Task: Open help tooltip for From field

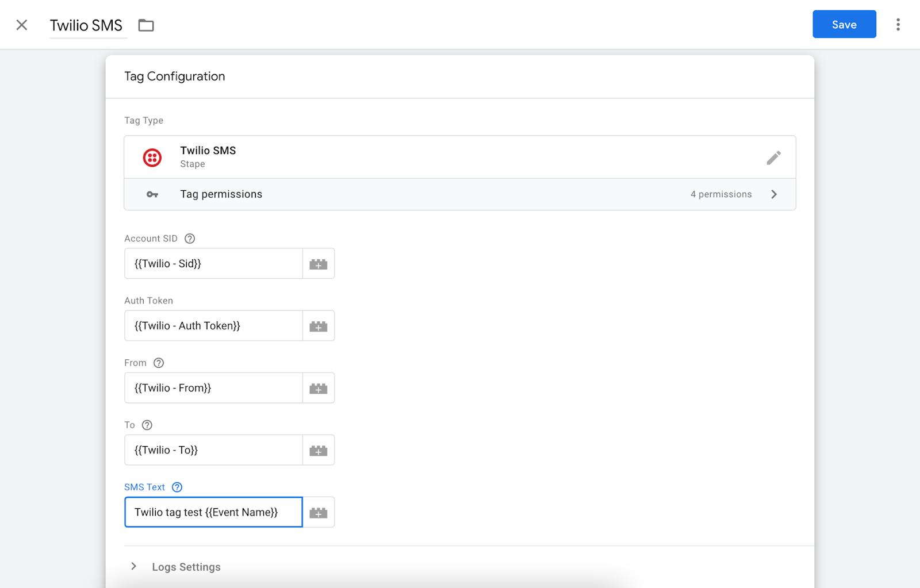Action: [159, 363]
